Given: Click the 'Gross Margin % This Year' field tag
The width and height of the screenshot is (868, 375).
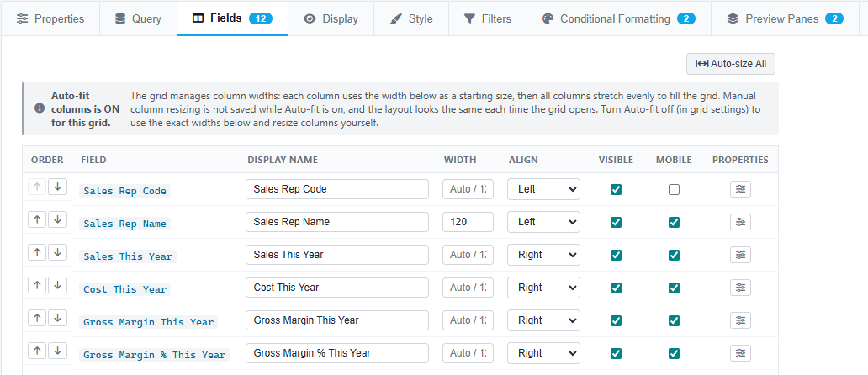Looking at the screenshot, I should pos(154,355).
